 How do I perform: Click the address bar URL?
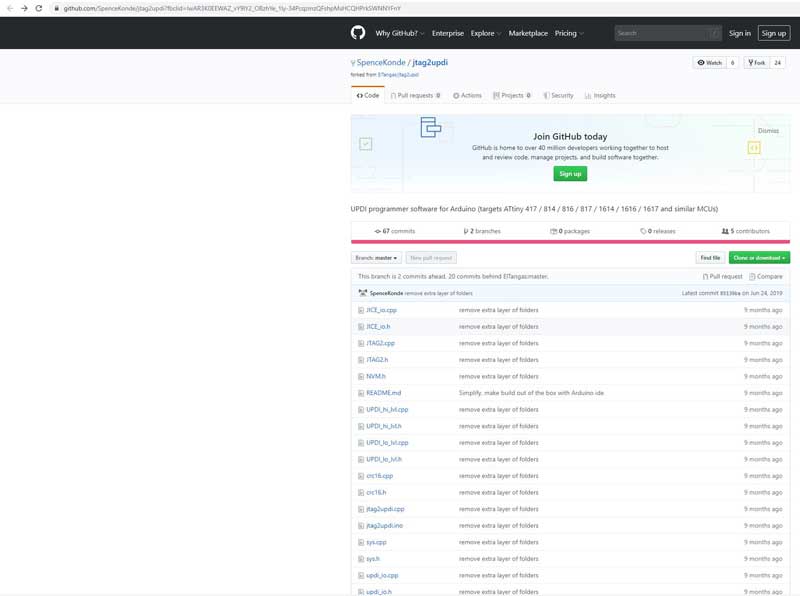click(x=232, y=8)
